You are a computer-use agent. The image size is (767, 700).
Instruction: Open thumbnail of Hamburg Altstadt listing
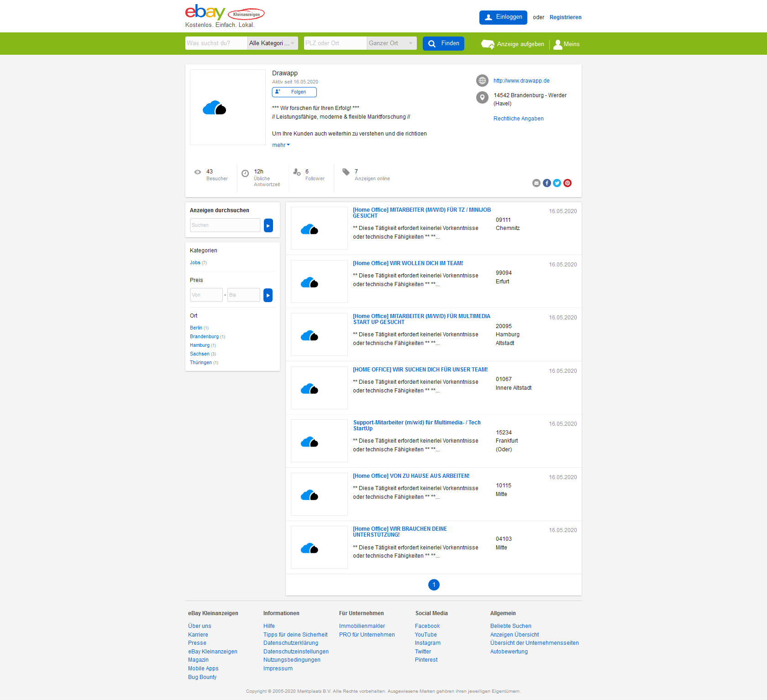(x=319, y=334)
